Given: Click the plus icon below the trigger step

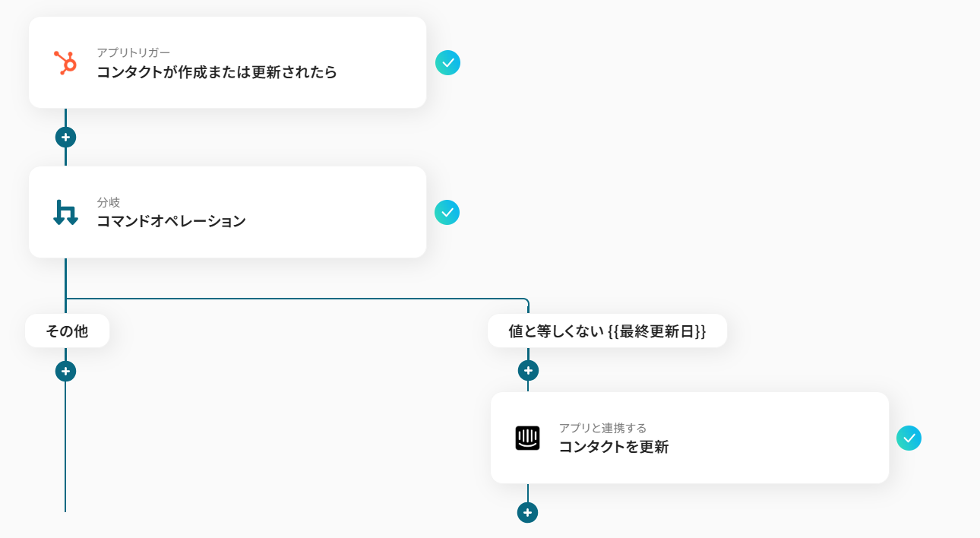Looking at the screenshot, I should point(66,137).
